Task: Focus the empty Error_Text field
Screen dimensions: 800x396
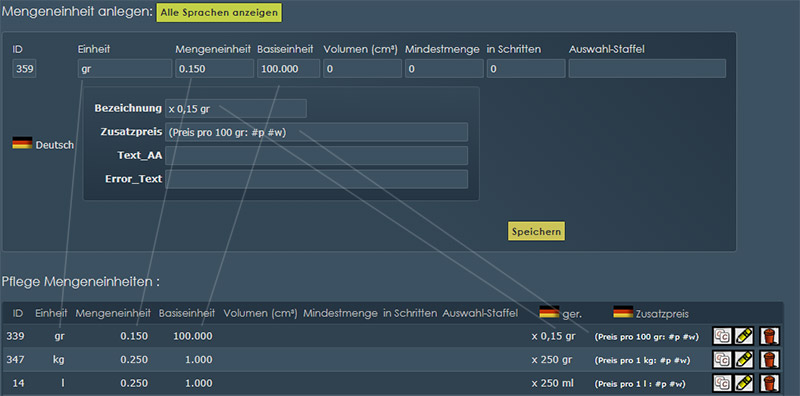Action: point(316,179)
